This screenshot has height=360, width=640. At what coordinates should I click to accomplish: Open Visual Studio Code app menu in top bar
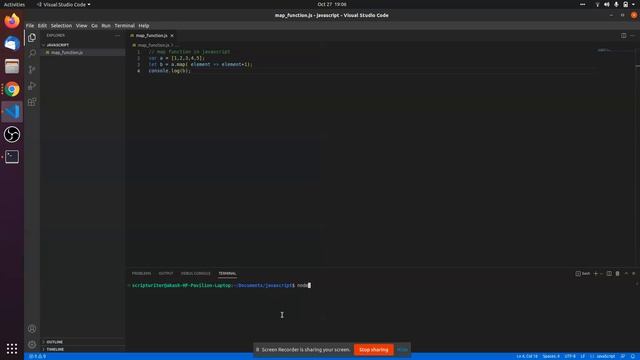tap(64, 4)
